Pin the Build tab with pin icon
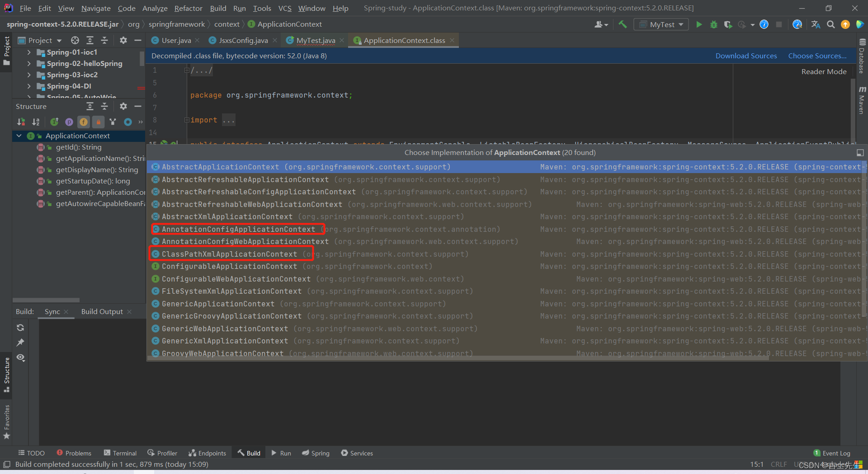 (20, 343)
